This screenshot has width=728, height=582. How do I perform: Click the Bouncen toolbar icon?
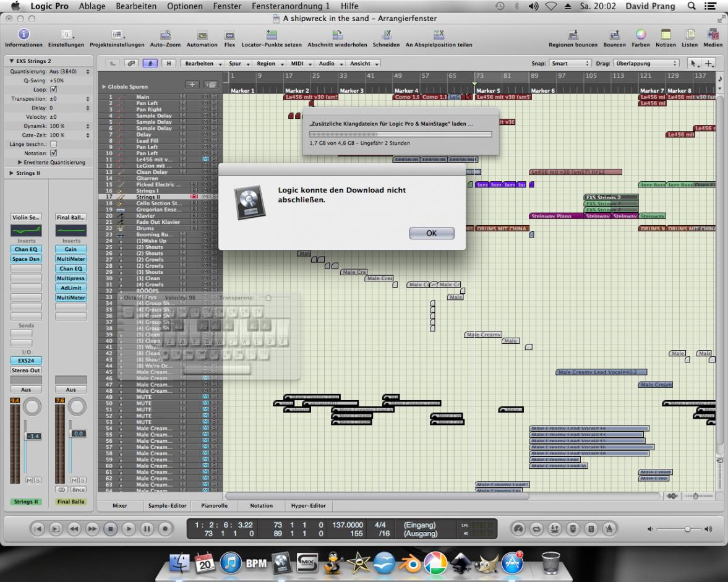coord(614,35)
